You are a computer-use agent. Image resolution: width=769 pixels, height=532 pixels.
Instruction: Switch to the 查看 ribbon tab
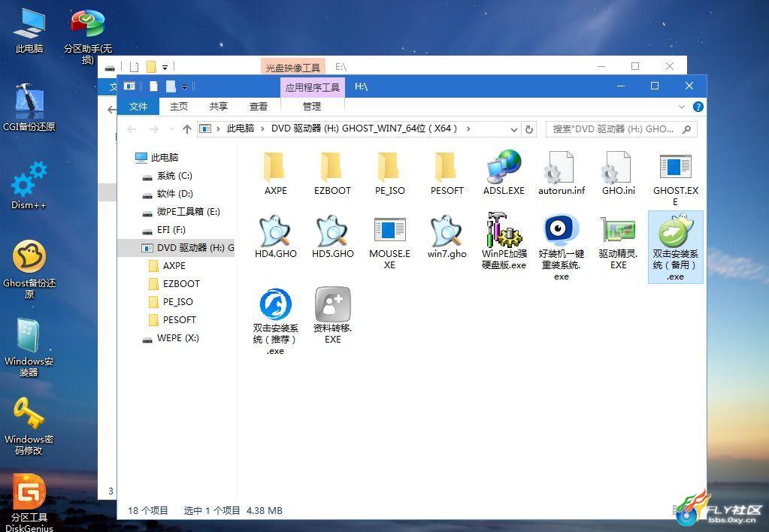pyautogui.click(x=259, y=107)
